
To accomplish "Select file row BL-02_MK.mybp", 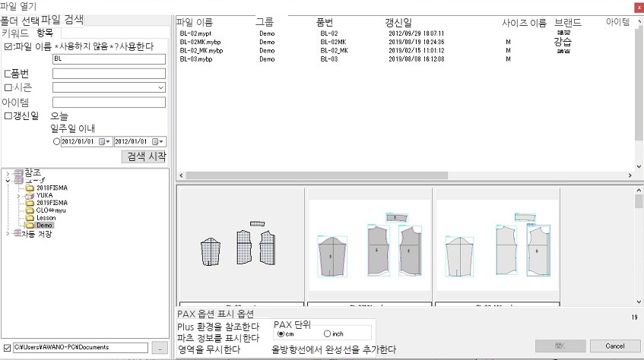I will tap(201, 51).
